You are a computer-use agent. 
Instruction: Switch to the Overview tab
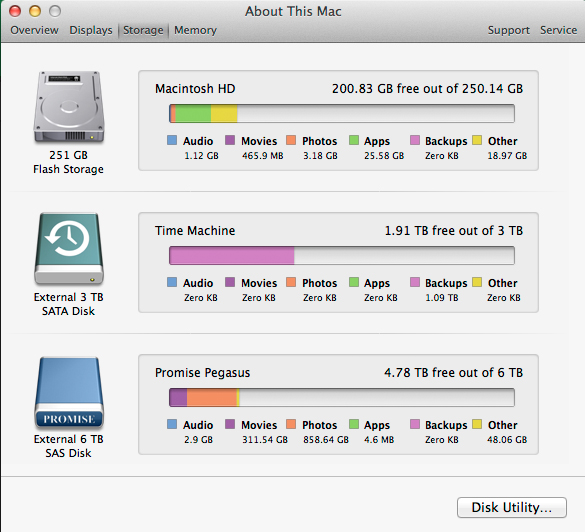click(34, 30)
